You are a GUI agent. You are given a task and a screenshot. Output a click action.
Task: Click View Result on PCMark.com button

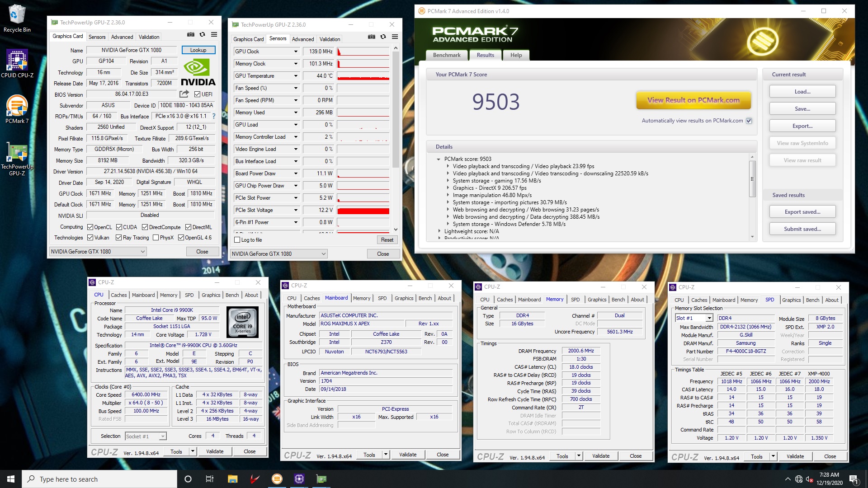pos(693,100)
